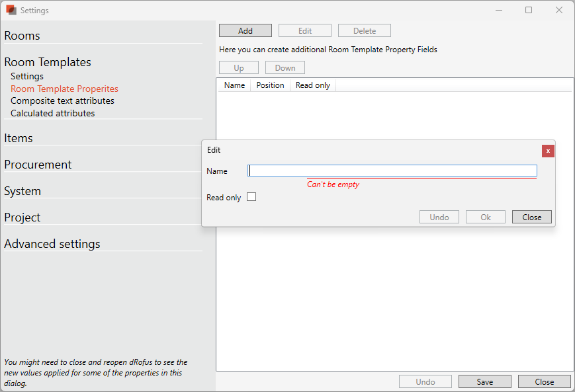Open Calculated attributes page
Image resolution: width=575 pixels, height=392 pixels.
[x=52, y=113]
